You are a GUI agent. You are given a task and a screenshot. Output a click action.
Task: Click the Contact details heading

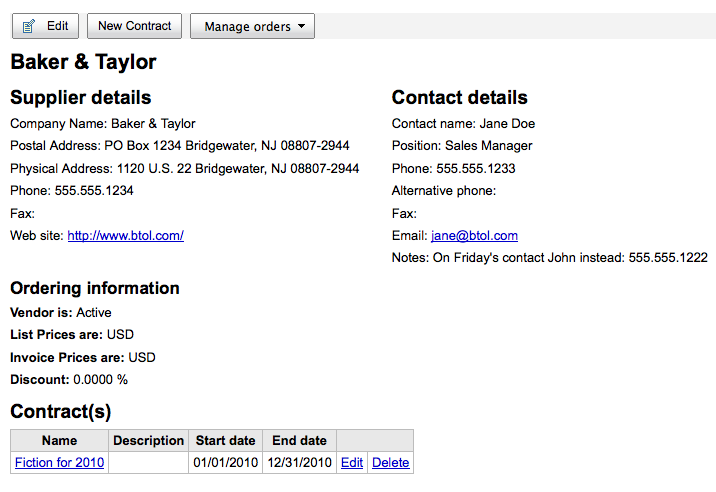pyautogui.click(x=460, y=97)
